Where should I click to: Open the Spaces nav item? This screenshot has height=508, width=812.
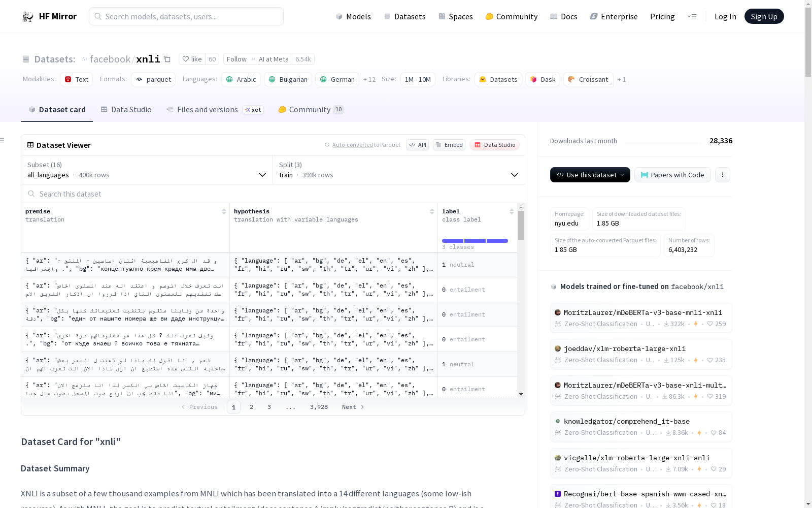click(456, 16)
